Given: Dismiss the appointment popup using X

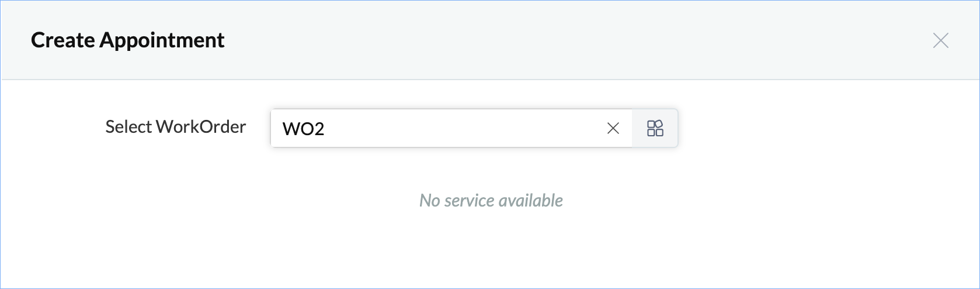Looking at the screenshot, I should (x=940, y=40).
